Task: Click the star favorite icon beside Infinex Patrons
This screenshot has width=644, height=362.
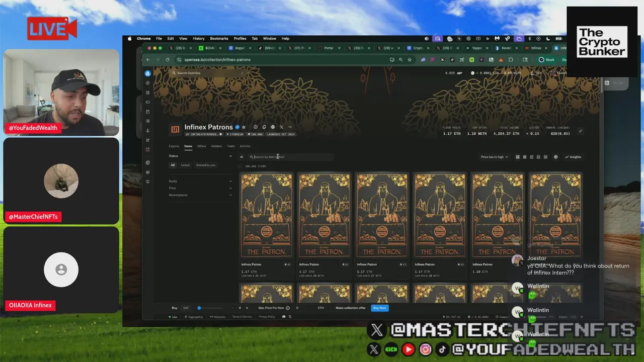Action: [244, 127]
